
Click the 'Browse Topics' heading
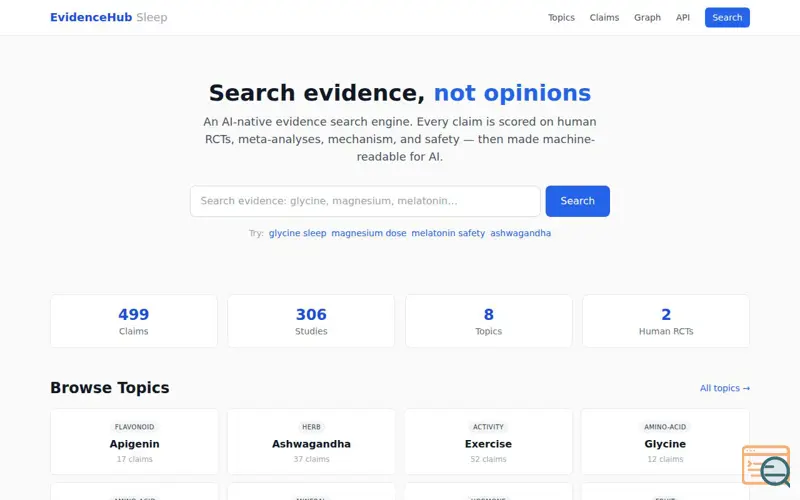(x=110, y=388)
